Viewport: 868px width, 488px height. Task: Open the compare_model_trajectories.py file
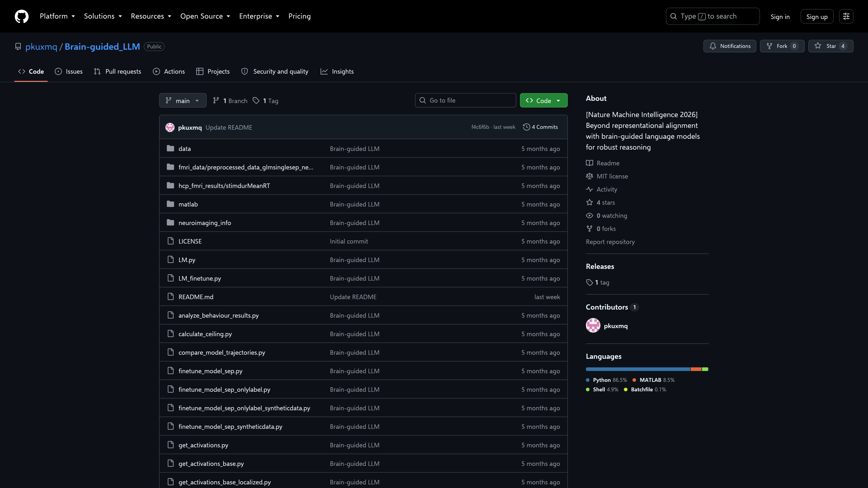(x=222, y=352)
